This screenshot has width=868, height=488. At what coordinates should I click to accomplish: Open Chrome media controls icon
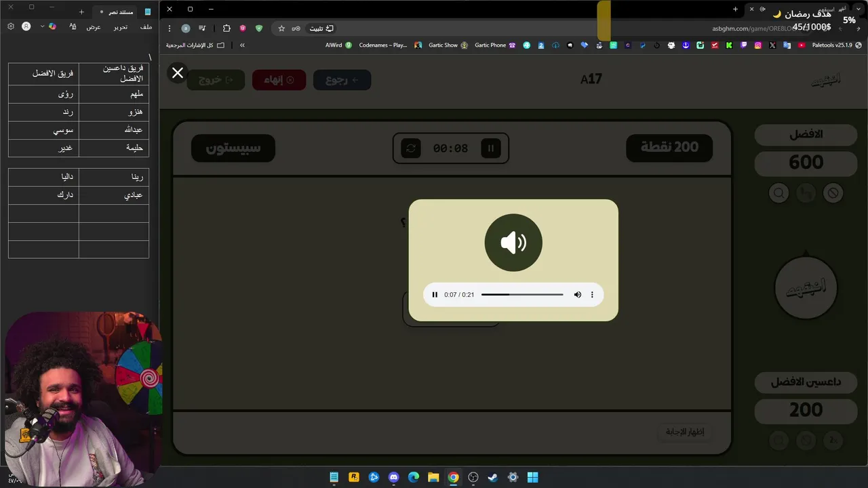[x=202, y=28]
